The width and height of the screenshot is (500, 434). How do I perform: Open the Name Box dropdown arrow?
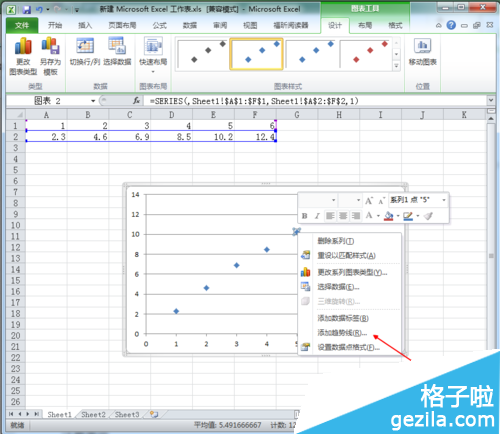tap(93, 101)
